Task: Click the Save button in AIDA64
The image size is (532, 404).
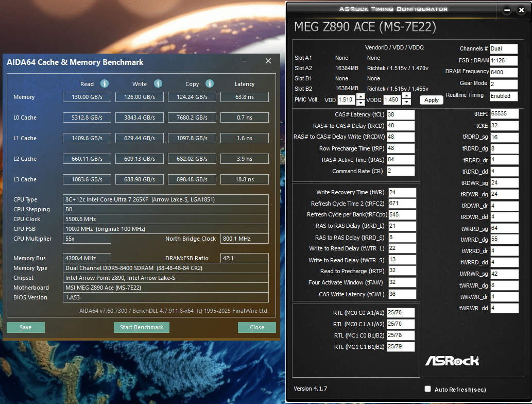Action: coord(26,327)
